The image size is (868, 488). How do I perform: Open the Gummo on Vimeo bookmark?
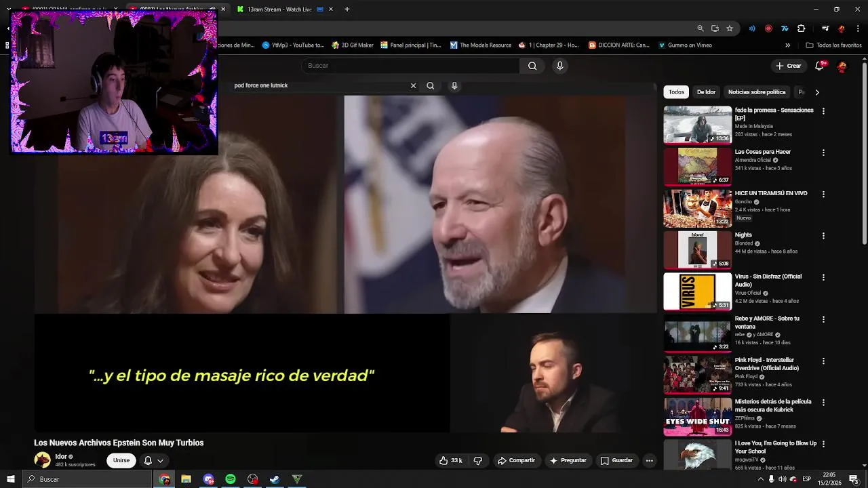pos(685,45)
